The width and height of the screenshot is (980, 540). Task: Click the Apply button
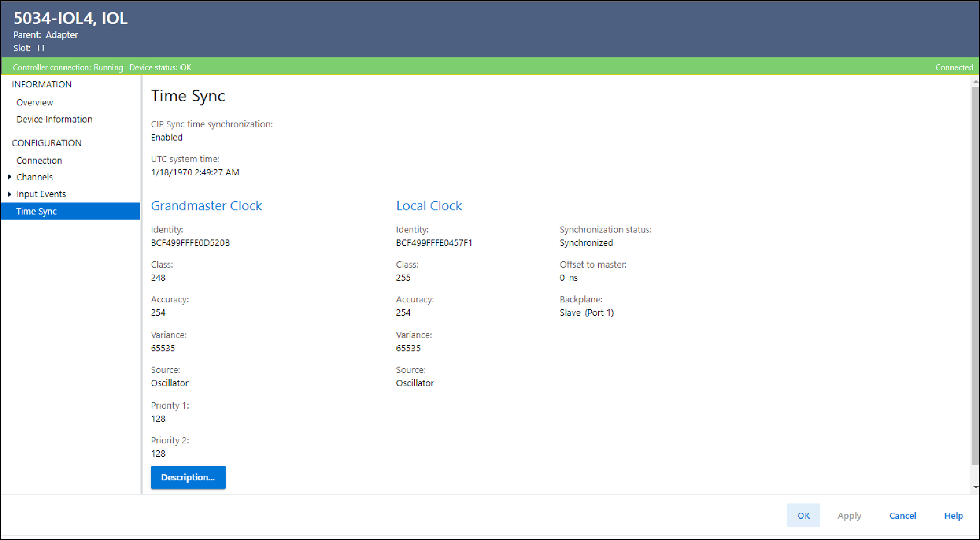point(849,515)
